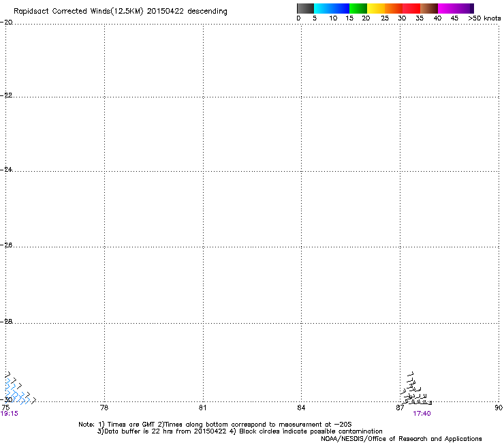Viewport: 504px width, 443px height.
Task: Click the 'NOAA/NESDIS/Office of Research and Applications' credit
Action: [401, 439]
